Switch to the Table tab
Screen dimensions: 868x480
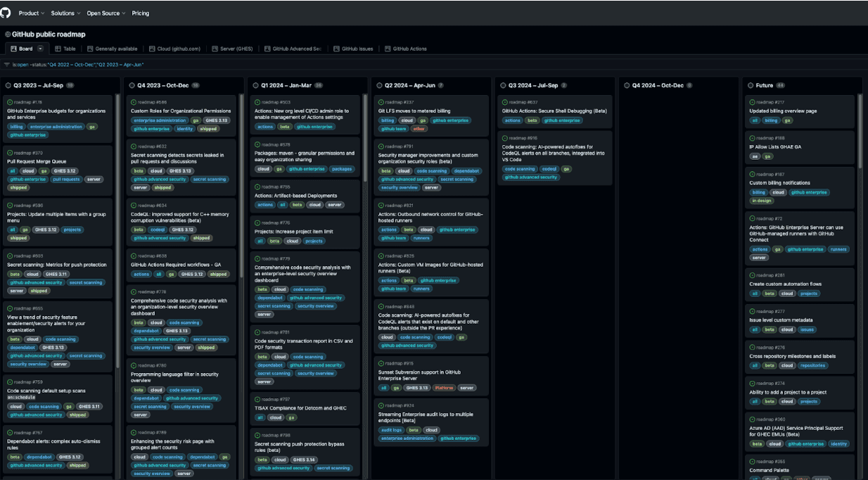(x=67, y=49)
